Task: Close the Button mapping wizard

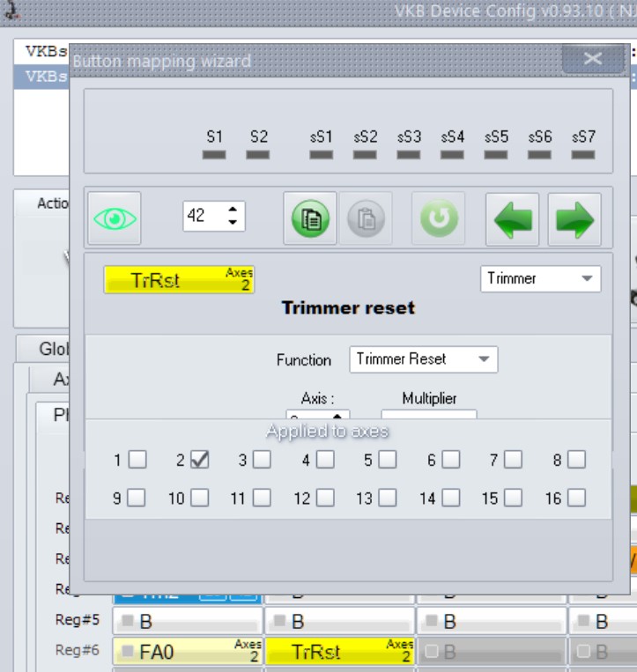Action: coord(592,59)
